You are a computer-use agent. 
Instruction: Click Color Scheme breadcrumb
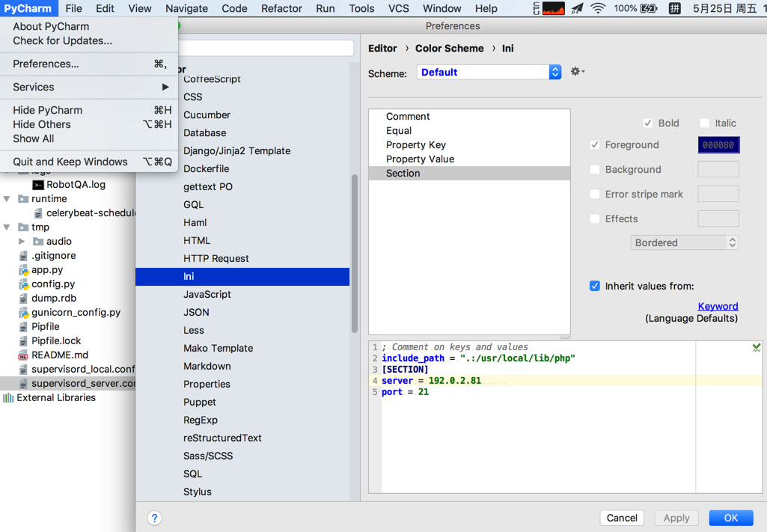[450, 49]
